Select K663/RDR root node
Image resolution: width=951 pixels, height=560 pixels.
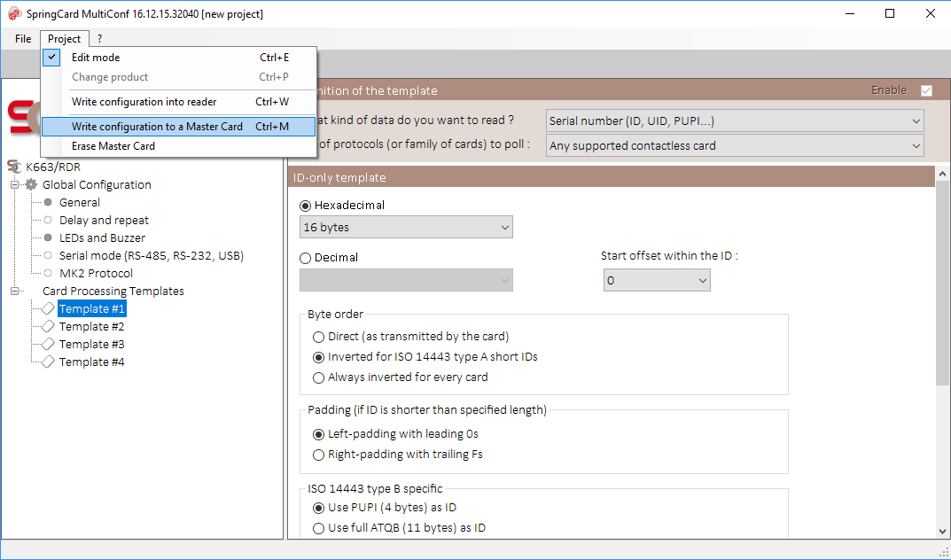click(x=53, y=167)
